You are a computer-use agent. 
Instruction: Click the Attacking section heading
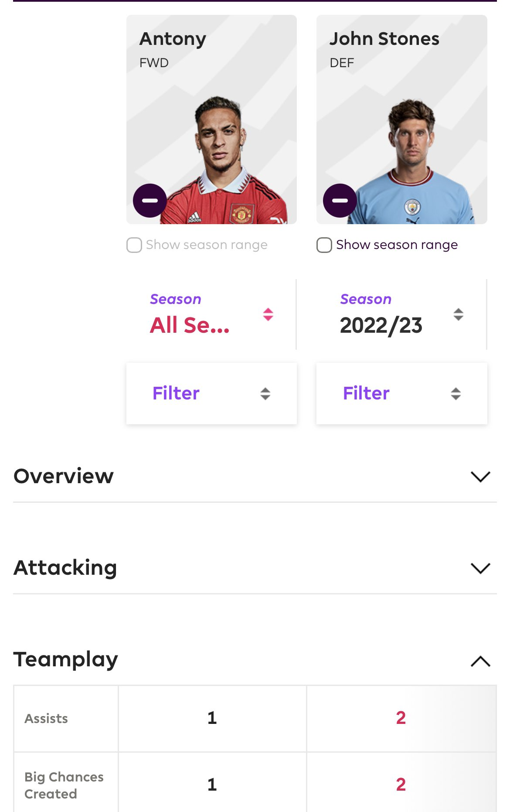(65, 568)
